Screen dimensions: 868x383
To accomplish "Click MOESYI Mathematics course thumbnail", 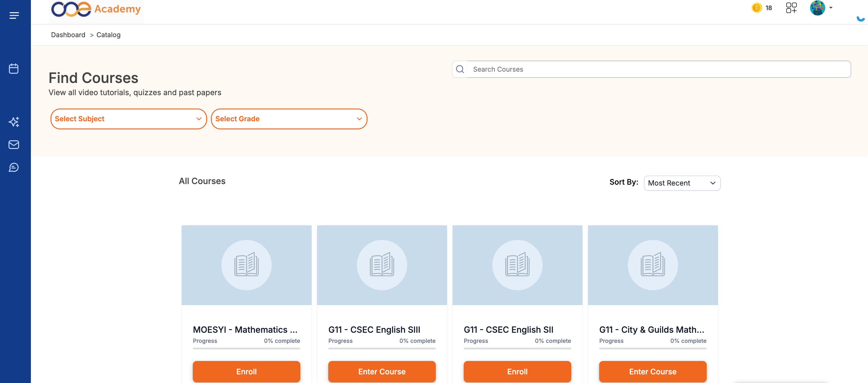I will 246,265.
